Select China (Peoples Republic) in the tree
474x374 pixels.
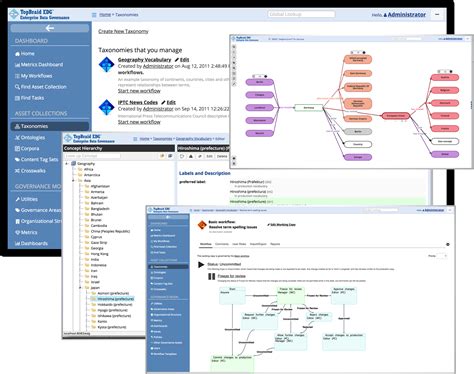tap(110, 231)
